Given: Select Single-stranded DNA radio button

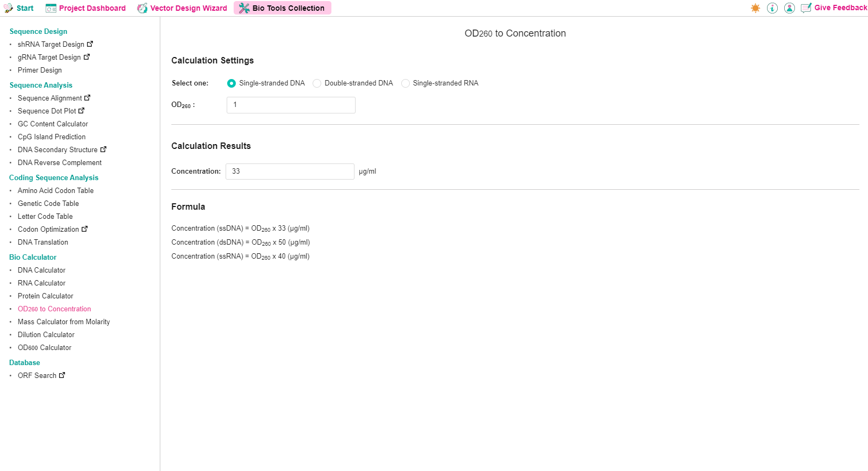Looking at the screenshot, I should click(x=232, y=83).
